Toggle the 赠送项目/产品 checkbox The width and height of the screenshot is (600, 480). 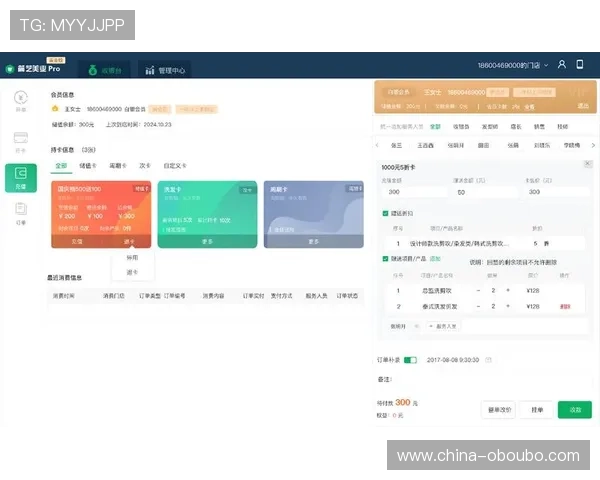385,259
